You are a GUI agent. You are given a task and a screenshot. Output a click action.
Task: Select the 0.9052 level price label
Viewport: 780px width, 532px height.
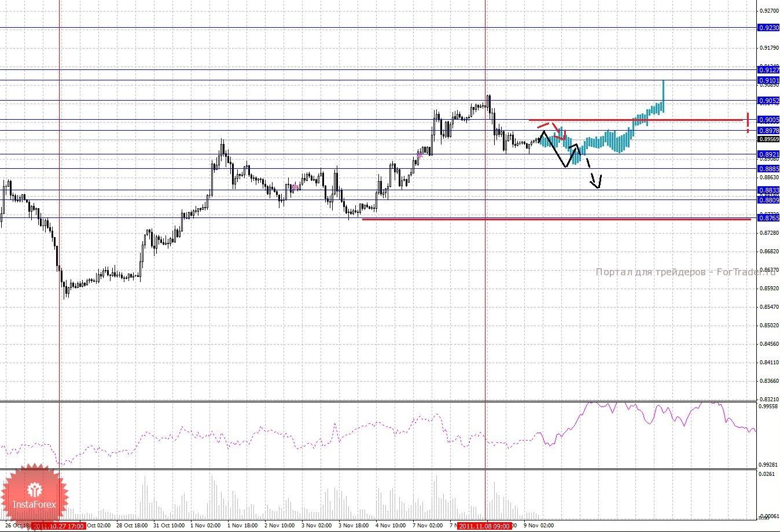tap(768, 101)
